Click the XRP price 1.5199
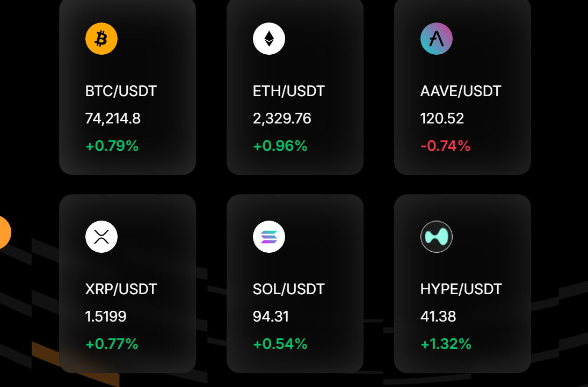 (x=105, y=317)
